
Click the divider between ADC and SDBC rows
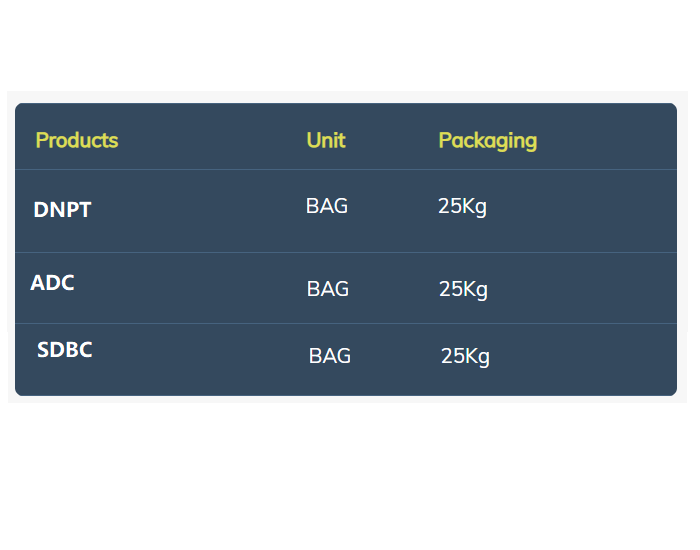[346, 323]
